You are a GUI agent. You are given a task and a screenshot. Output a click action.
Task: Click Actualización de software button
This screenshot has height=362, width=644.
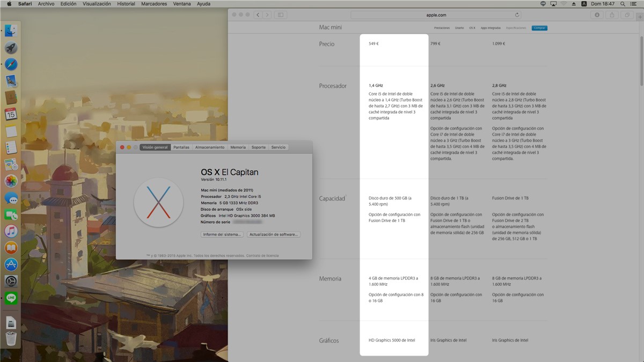click(x=274, y=235)
